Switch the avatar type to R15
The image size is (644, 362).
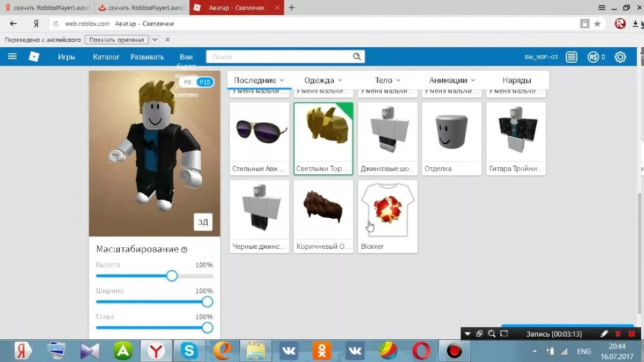[x=204, y=82]
